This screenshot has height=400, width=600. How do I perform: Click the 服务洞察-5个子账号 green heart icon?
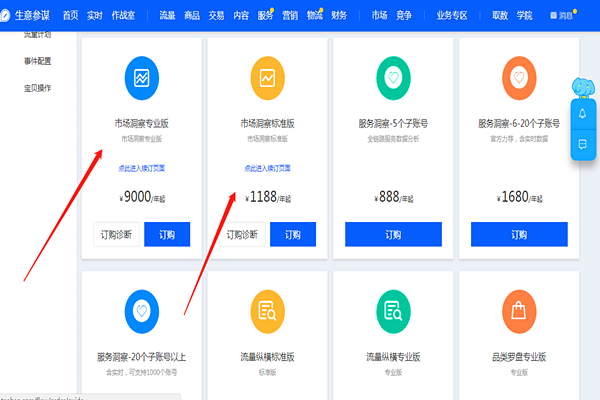pyautogui.click(x=393, y=78)
